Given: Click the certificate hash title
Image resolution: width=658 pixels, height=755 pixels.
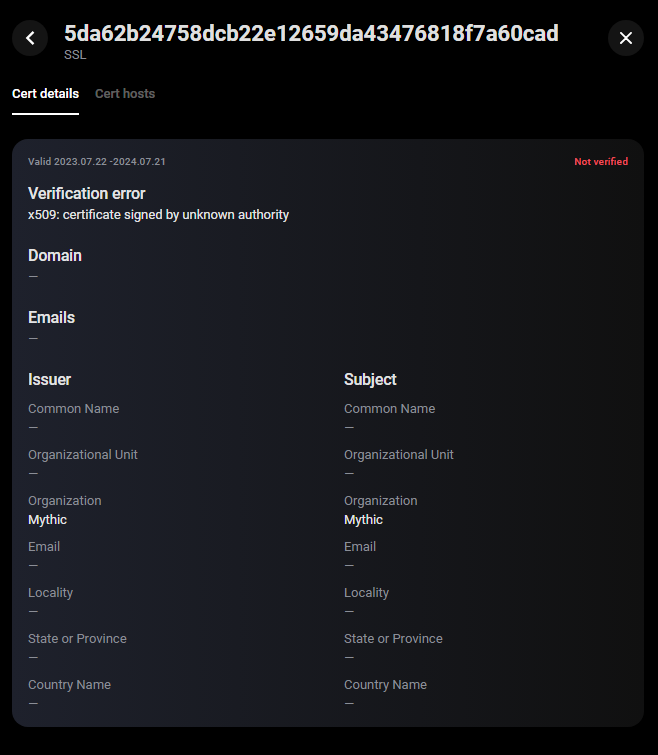Looking at the screenshot, I should [x=311, y=34].
